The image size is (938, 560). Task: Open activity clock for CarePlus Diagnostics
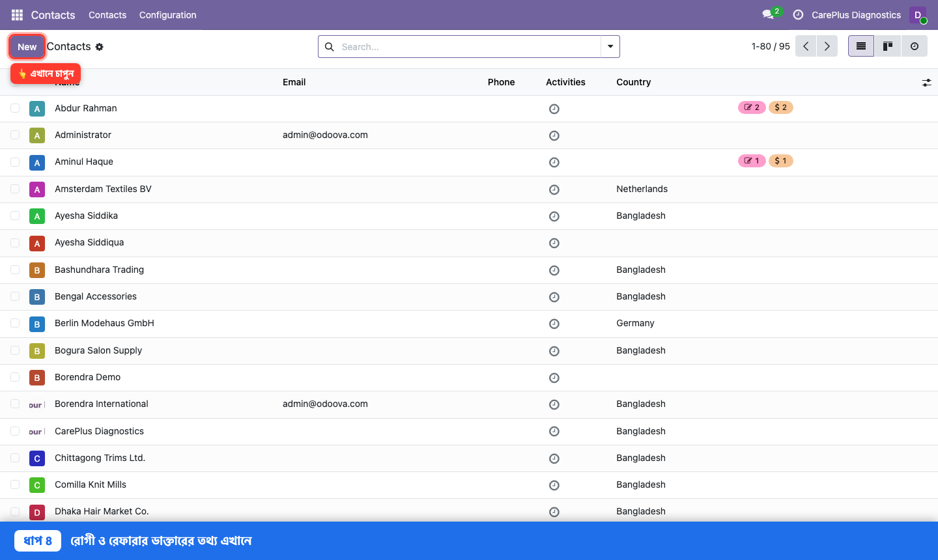click(x=554, y=432)
